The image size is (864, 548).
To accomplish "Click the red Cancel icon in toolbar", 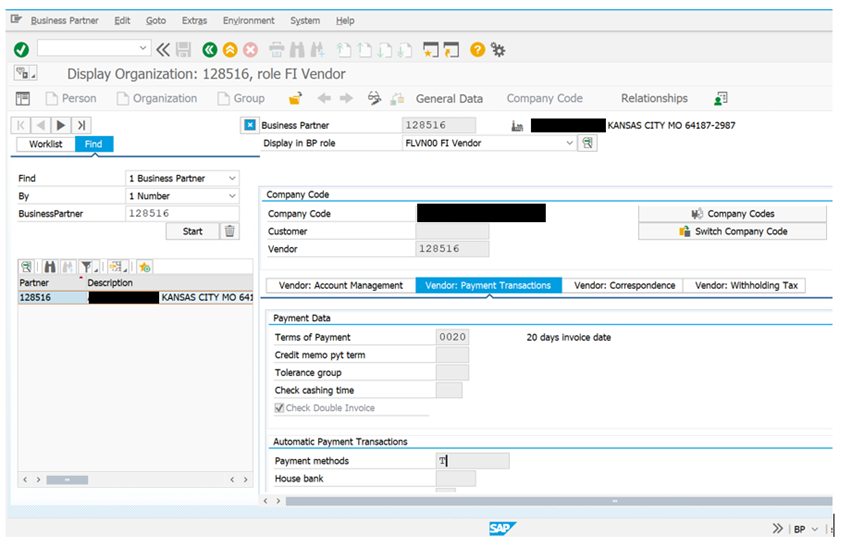I will [250, 49].
